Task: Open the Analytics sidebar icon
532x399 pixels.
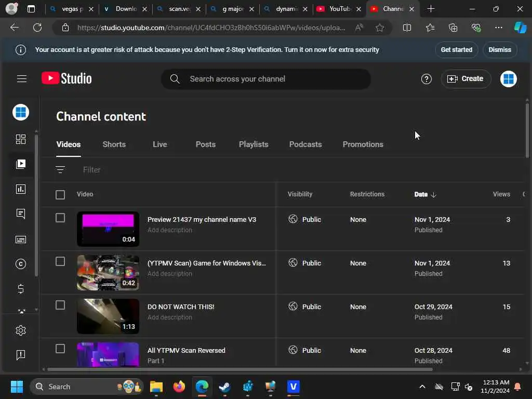Action: [x=21, y=189]
